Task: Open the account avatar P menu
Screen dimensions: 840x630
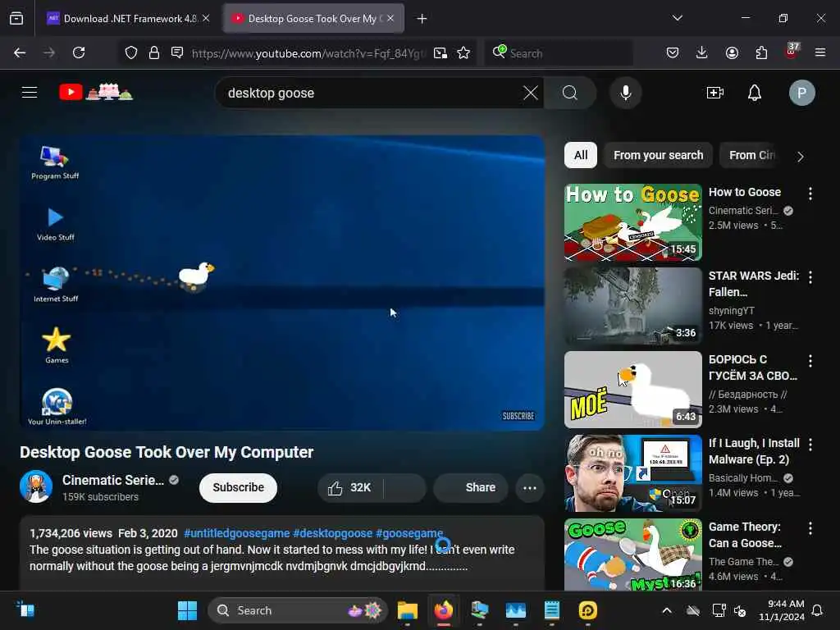Action: coord(801,93)
